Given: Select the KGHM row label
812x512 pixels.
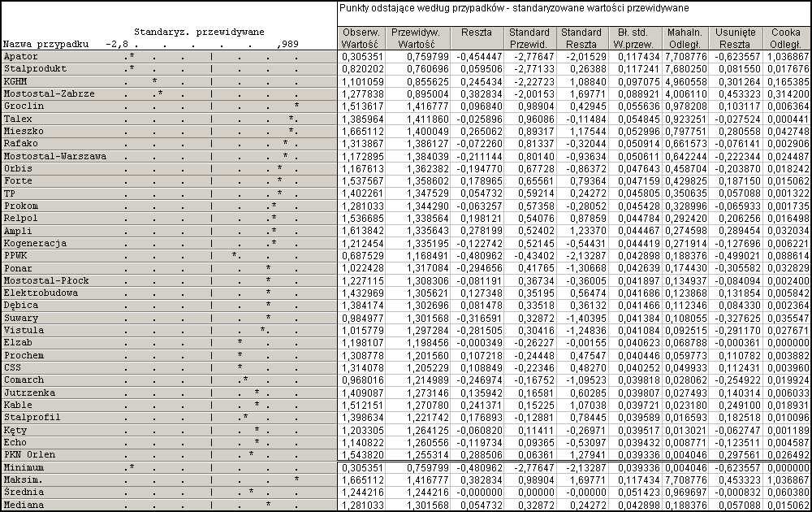Looking at the screenshot, I should pos(15,81).
